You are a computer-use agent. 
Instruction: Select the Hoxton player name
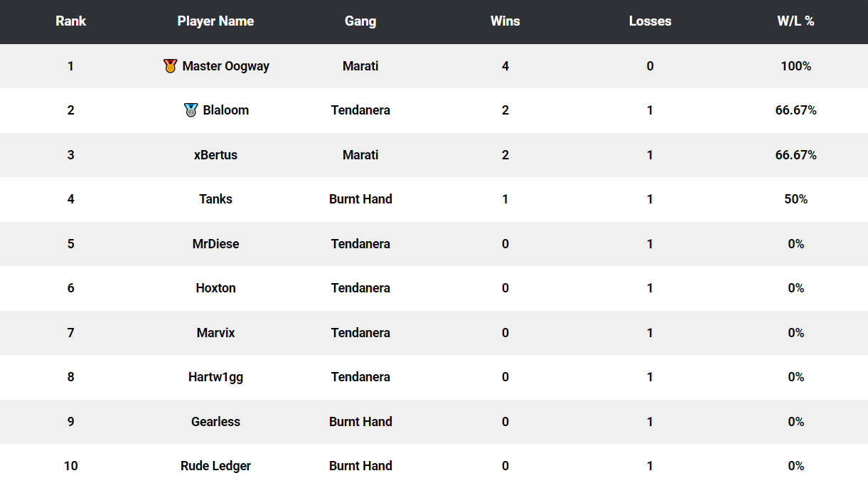click(215, 288)
